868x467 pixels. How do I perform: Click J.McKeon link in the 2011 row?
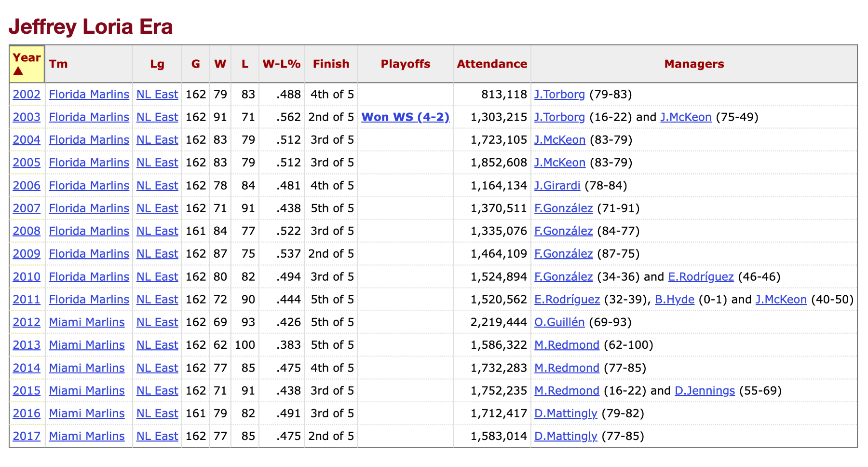[x=781, y=300]
